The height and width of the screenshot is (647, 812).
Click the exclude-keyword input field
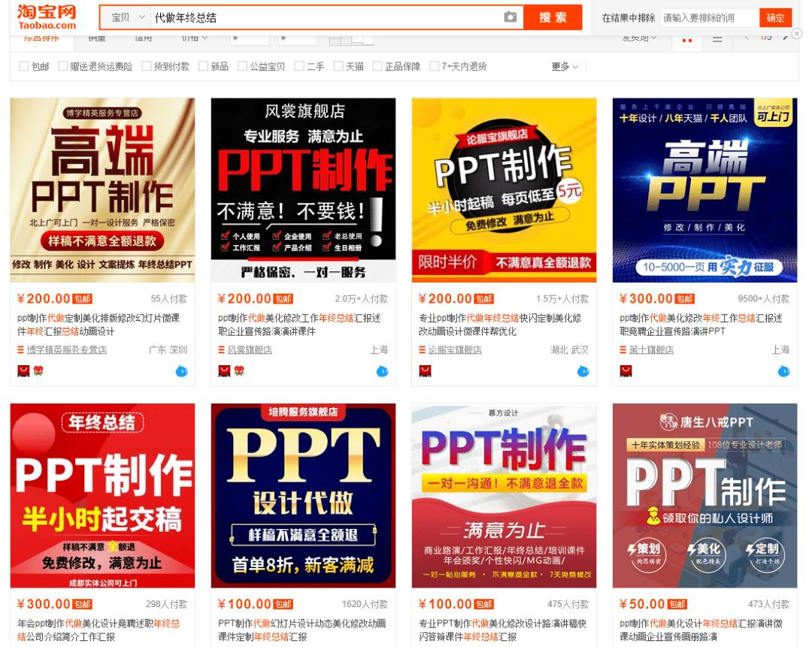pyautogui.click(x=709, y=17)
